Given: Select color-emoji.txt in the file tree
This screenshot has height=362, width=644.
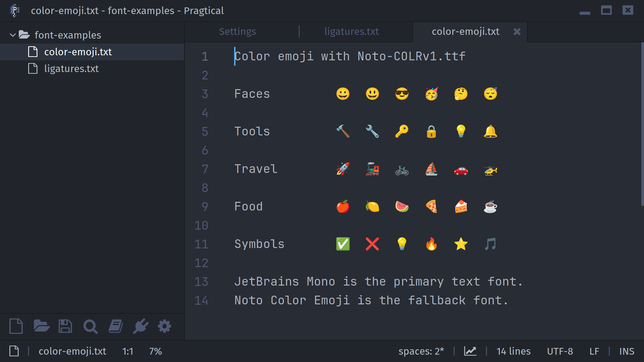Looking at the screenshot, I should point(78,52).
